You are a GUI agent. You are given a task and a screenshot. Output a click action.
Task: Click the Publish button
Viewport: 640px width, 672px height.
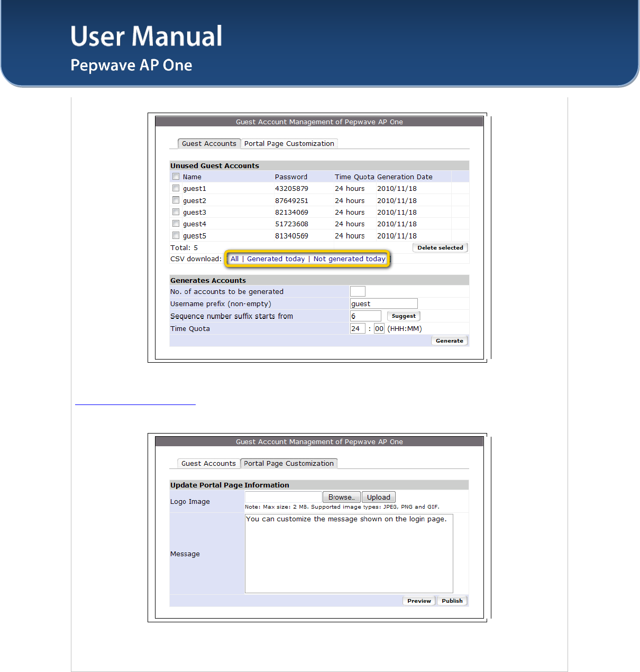pos(452,601)
